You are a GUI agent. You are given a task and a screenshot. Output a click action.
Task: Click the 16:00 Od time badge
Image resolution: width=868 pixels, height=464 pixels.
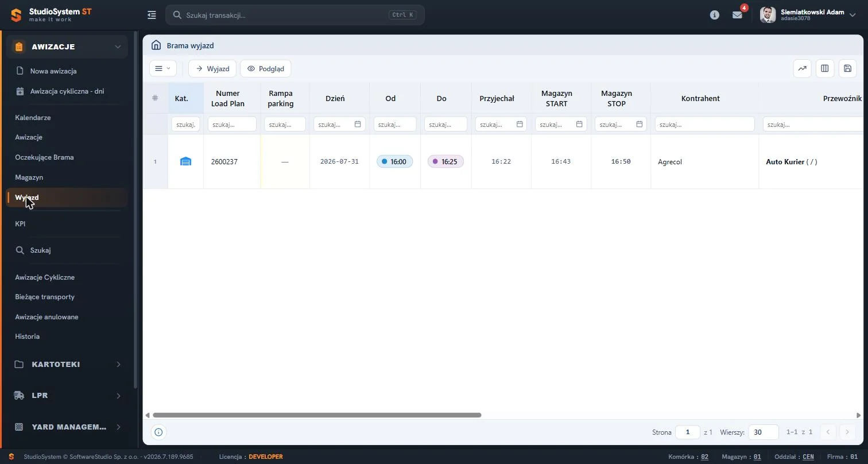394,162
